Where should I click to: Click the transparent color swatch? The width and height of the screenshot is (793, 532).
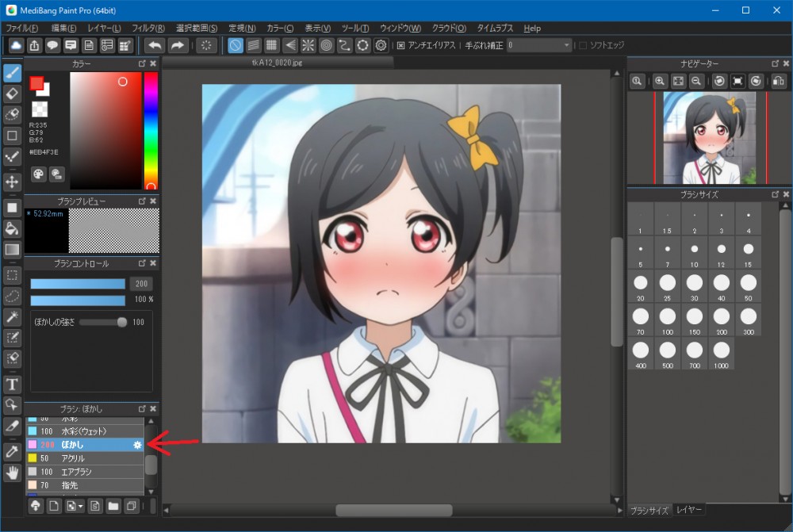click(x=40, y=109)
